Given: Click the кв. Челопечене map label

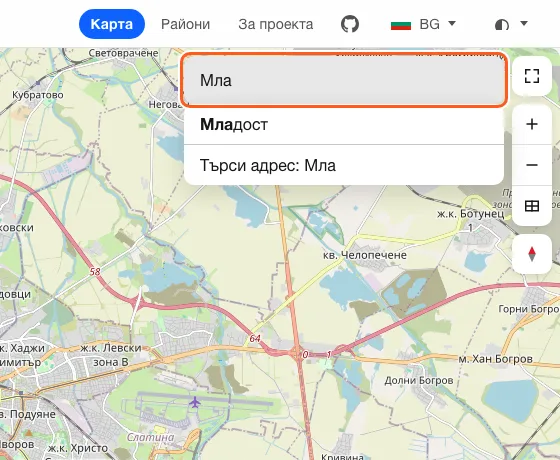Looking at the screenshot, I should (x=365, y=255).
